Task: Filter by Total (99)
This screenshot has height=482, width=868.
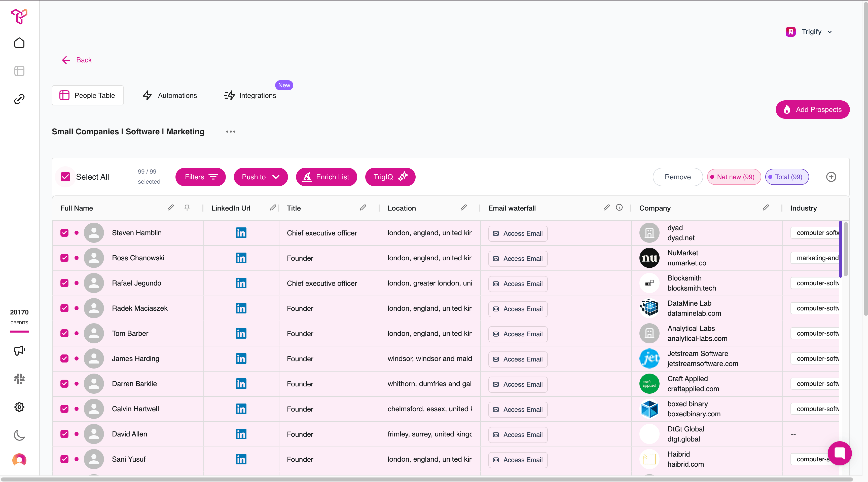Action: pyautogui.click(x=787, y=177)
